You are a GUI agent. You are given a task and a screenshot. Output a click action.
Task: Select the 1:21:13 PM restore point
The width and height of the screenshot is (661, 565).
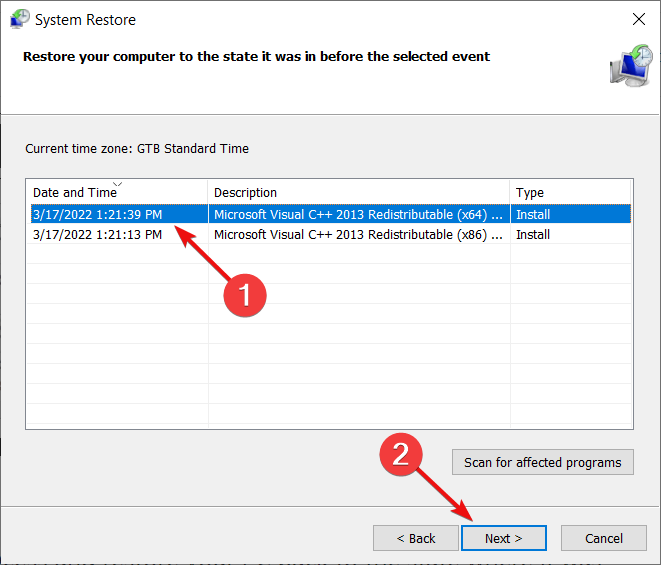point(97,234)
